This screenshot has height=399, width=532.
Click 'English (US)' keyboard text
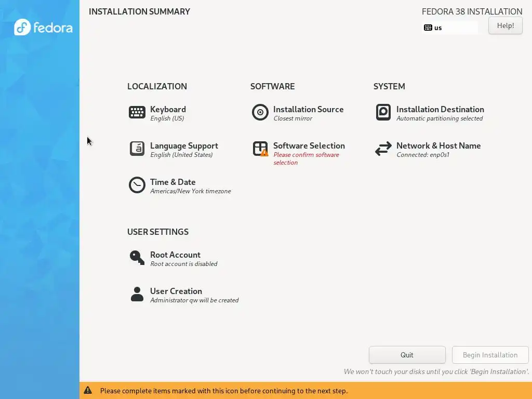pyautogui.click(x=167, y=118)
